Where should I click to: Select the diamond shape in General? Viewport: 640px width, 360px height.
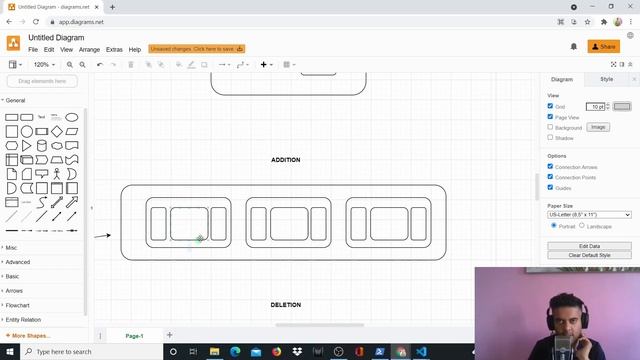[x=57, y=131]
